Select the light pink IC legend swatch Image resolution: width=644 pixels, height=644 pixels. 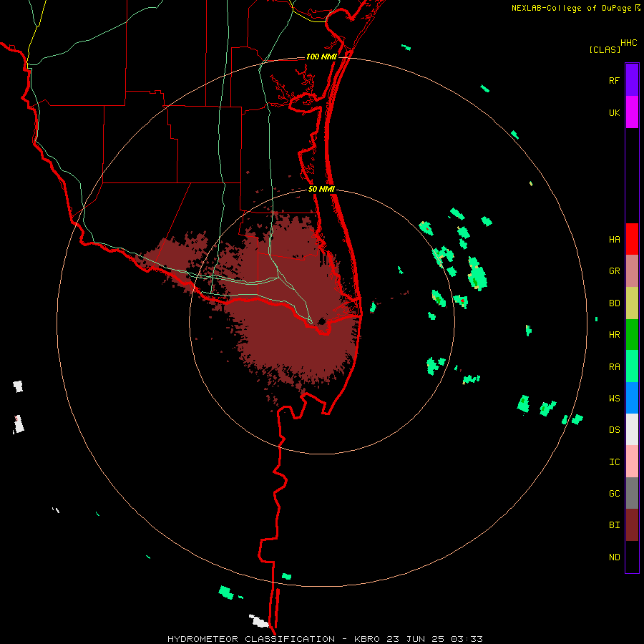coord(632,462)
